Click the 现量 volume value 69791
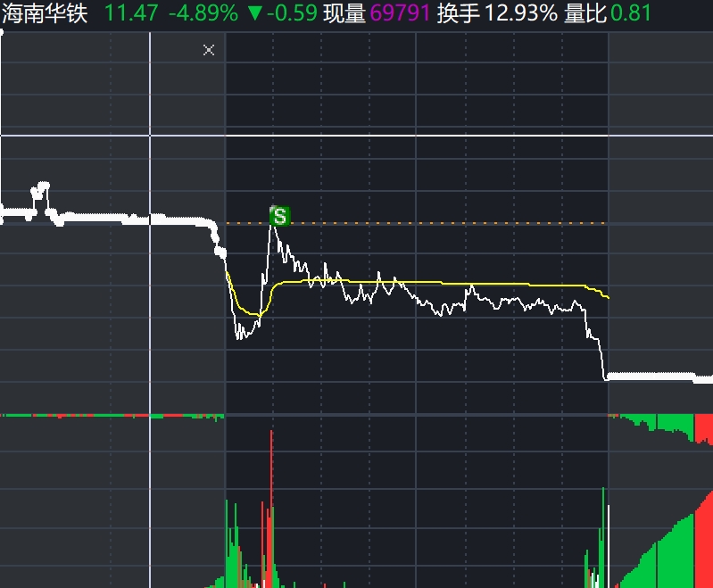The height and width of the screenshot is (588, 713). pyautogui.click(x=400, y=13)
